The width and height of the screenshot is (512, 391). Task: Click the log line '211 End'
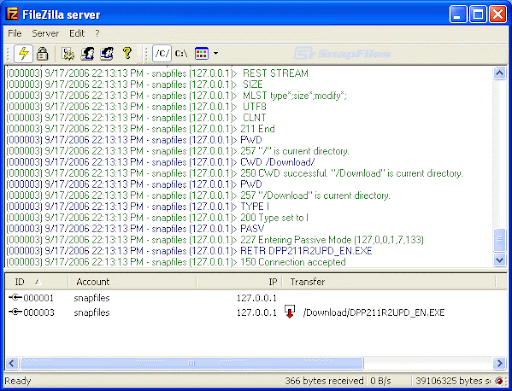pos(140,129)
